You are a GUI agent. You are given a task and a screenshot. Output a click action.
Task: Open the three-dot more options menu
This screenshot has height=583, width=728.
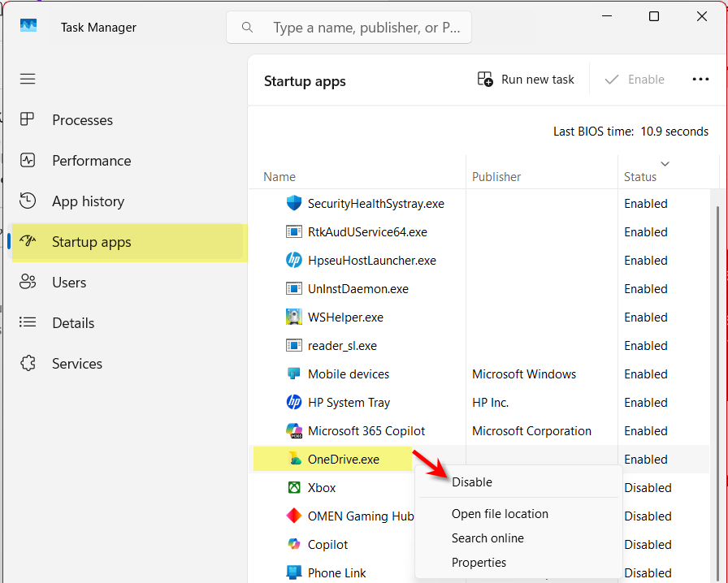tap(700, 80)
